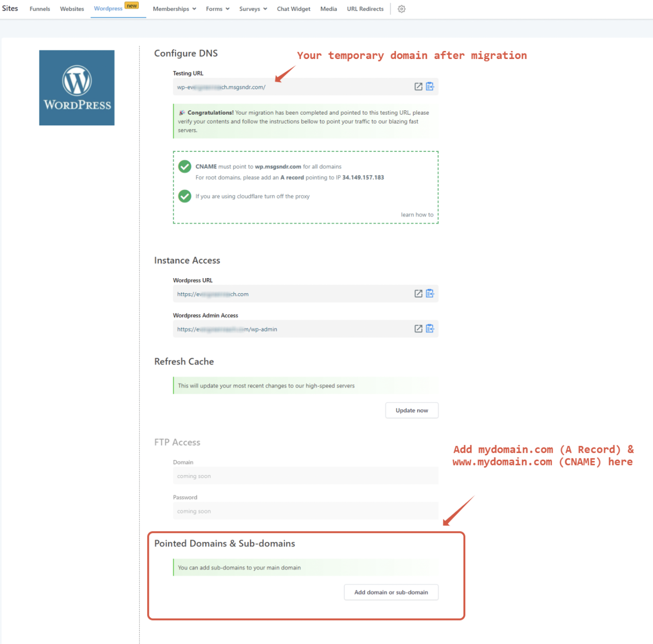Viewport: 653px width, 644px height.
Task: Click the FTP Password field
Action: pyautogui.click(x=305, y=511)
